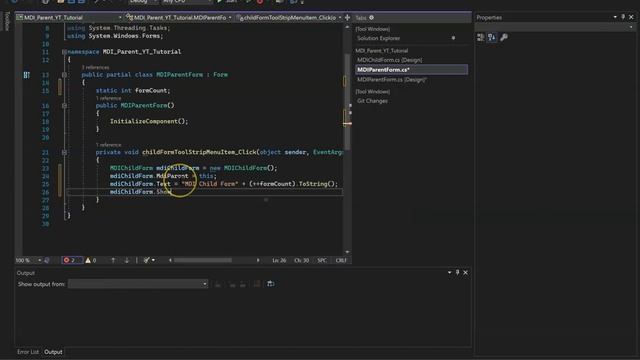Click 'static int formCount;' declaration
Screen dimensions: 640x360
[x=133, y=90]
